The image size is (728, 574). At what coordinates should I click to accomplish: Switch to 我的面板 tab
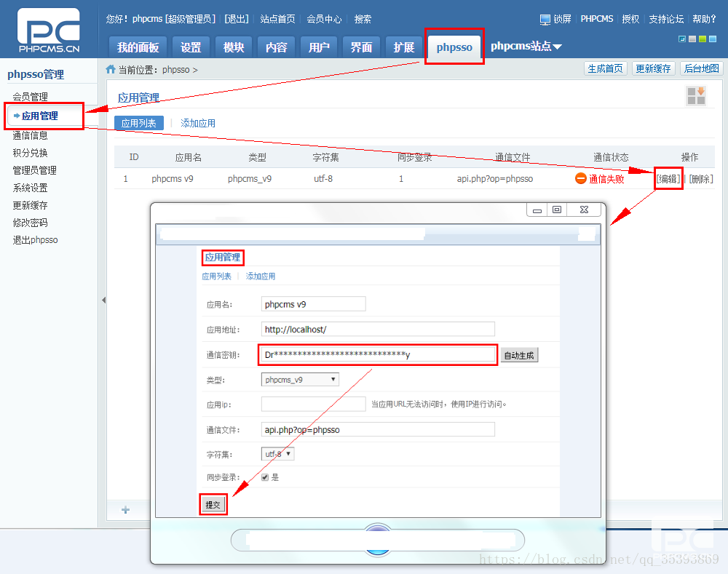[x=138, y=47]
